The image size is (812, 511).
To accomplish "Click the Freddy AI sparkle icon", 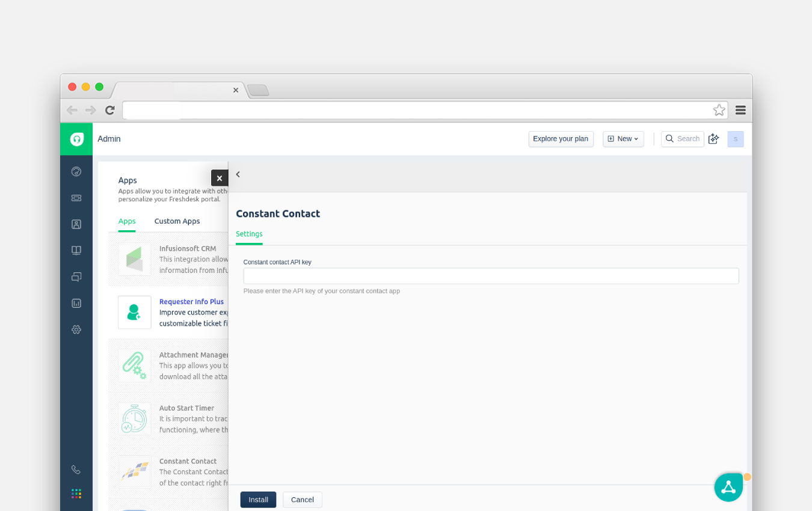I will tap(714, 139).
